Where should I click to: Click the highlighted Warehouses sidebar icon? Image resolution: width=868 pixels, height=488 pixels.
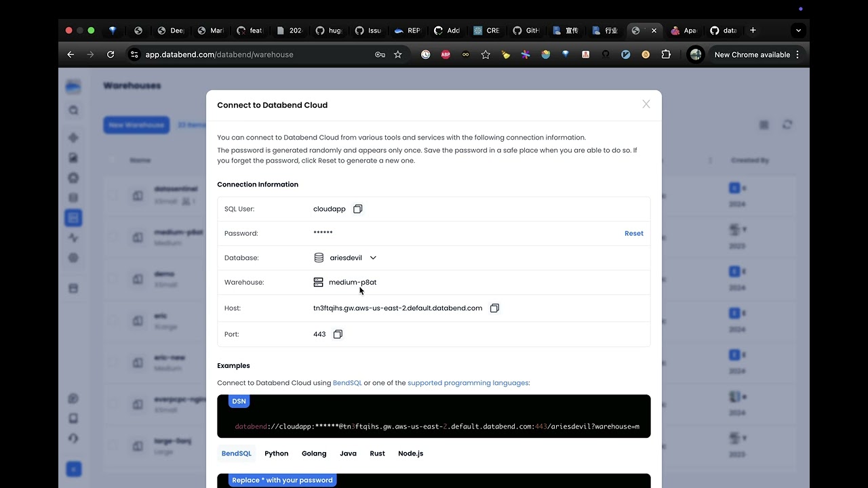74,218
